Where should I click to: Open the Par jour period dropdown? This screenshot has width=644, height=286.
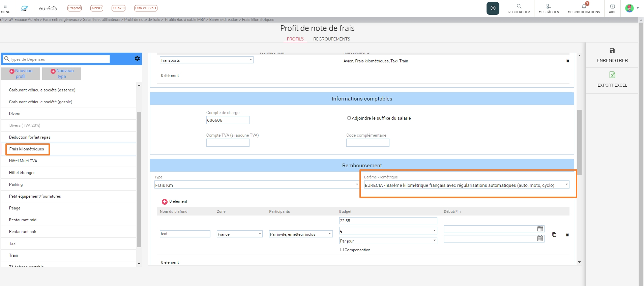(x=388, y=241)
